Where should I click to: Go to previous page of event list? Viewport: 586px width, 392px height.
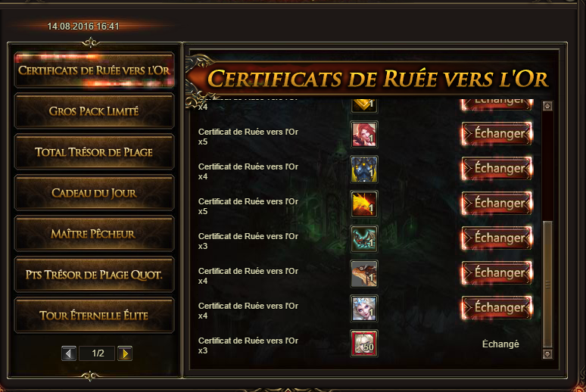pos(69,353)
